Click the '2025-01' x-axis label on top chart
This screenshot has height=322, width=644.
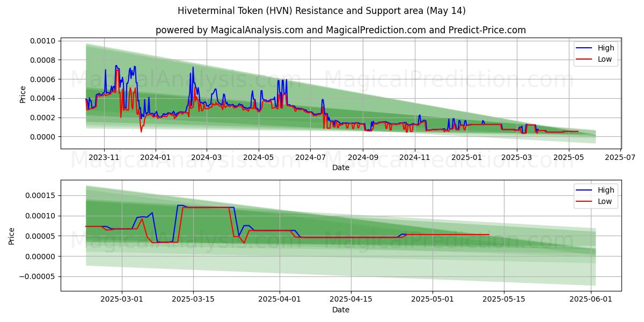click(467, 157)
